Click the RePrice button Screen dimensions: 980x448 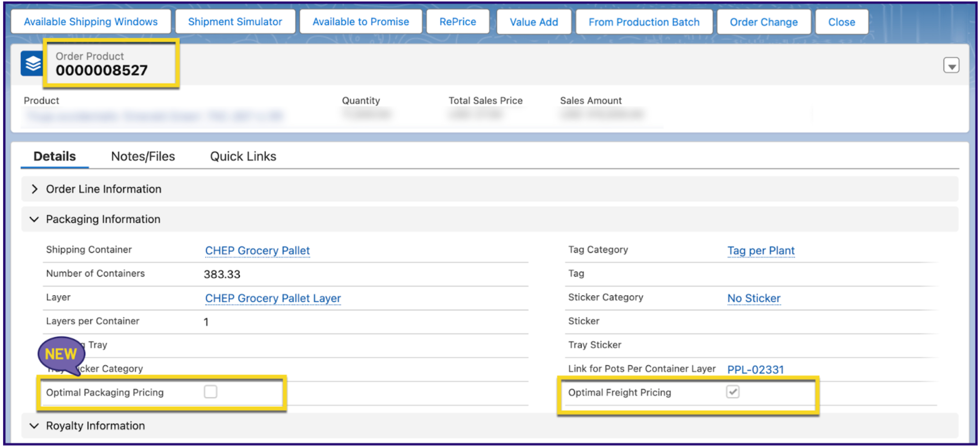(457, 22)
